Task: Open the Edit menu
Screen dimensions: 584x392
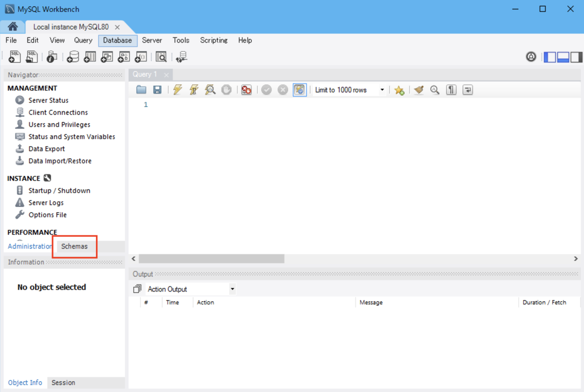Action: [x=33, y=40]
